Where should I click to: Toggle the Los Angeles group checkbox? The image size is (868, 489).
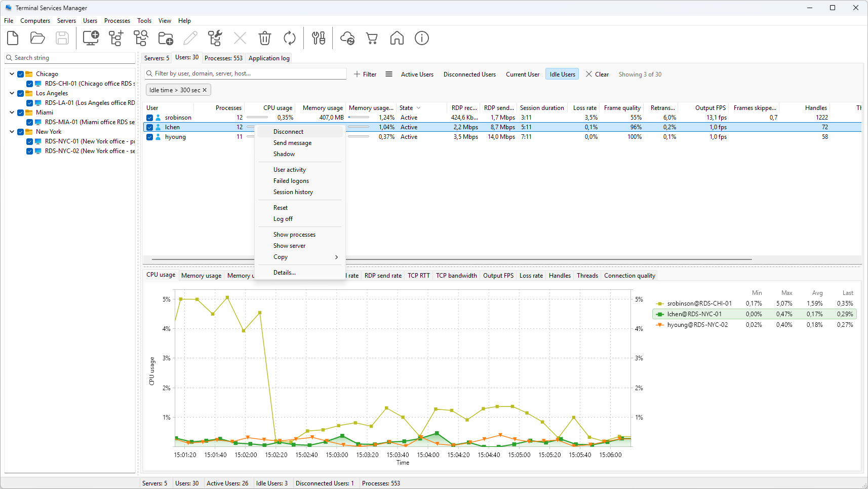21,93
